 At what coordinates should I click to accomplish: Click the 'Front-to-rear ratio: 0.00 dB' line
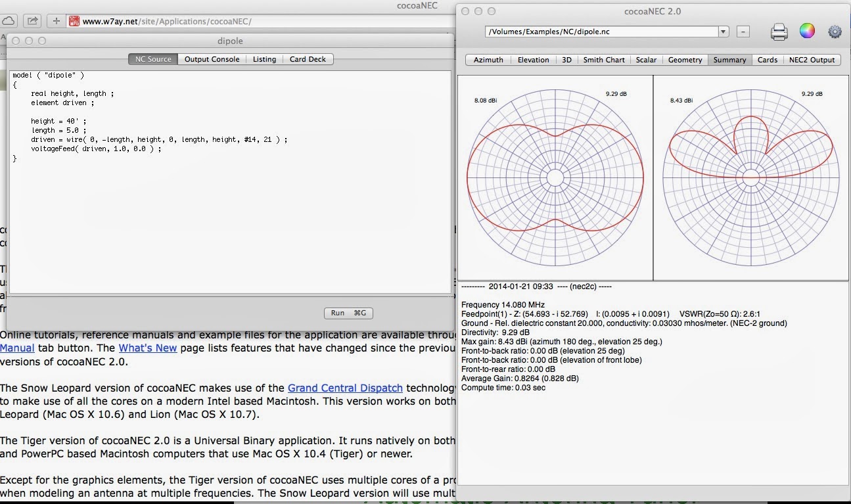click(508, 369)
